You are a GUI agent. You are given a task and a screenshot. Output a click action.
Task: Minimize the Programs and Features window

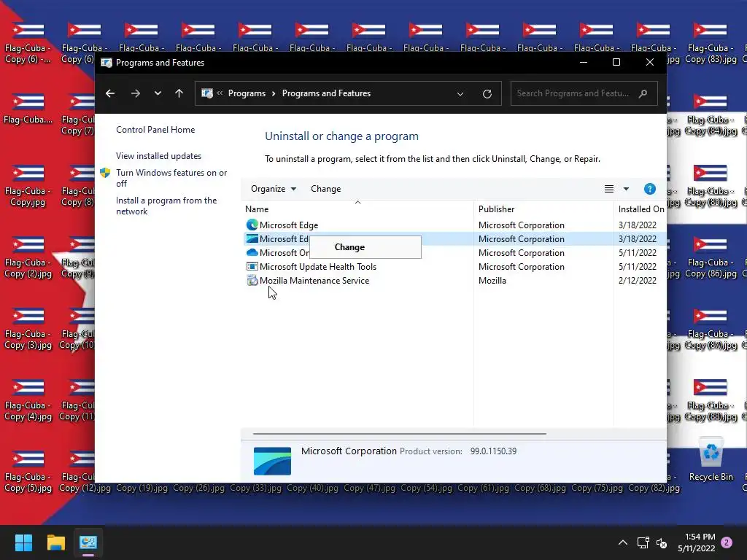[x=583, y=63]
